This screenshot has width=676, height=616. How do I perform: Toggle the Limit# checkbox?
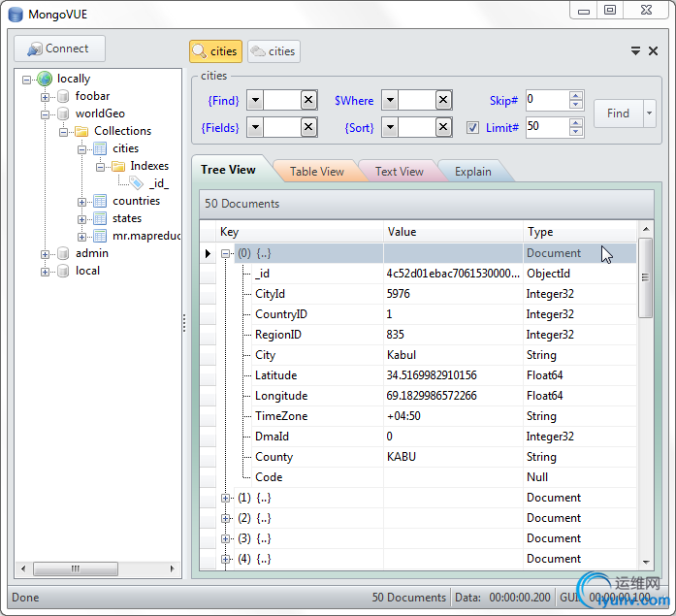click(472, 128)
